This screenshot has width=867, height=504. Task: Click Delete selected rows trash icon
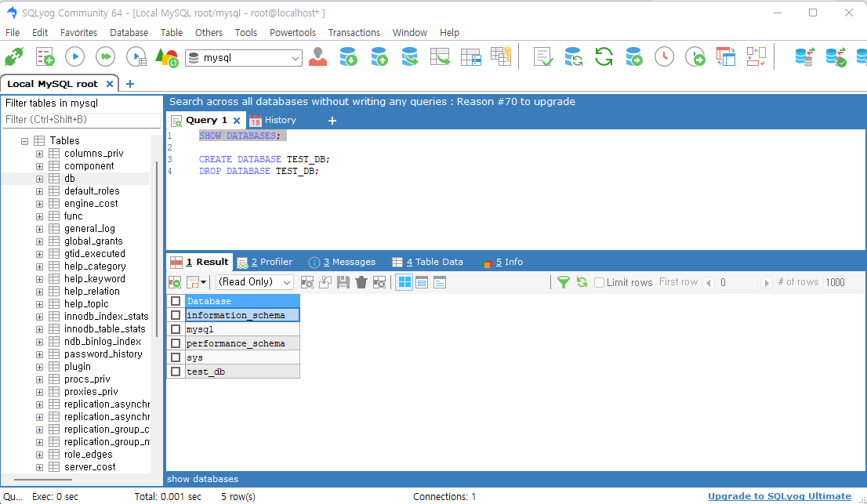[361, 282]
